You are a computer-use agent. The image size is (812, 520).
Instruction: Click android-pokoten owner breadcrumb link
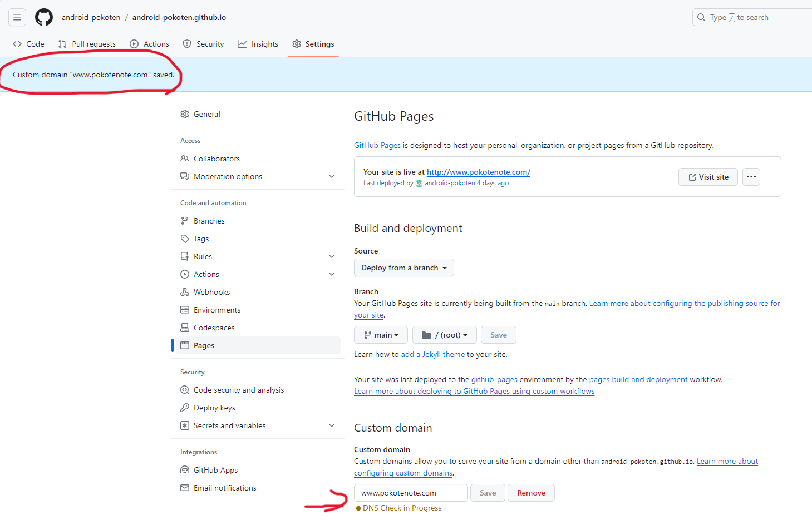(x=91, y=17)
